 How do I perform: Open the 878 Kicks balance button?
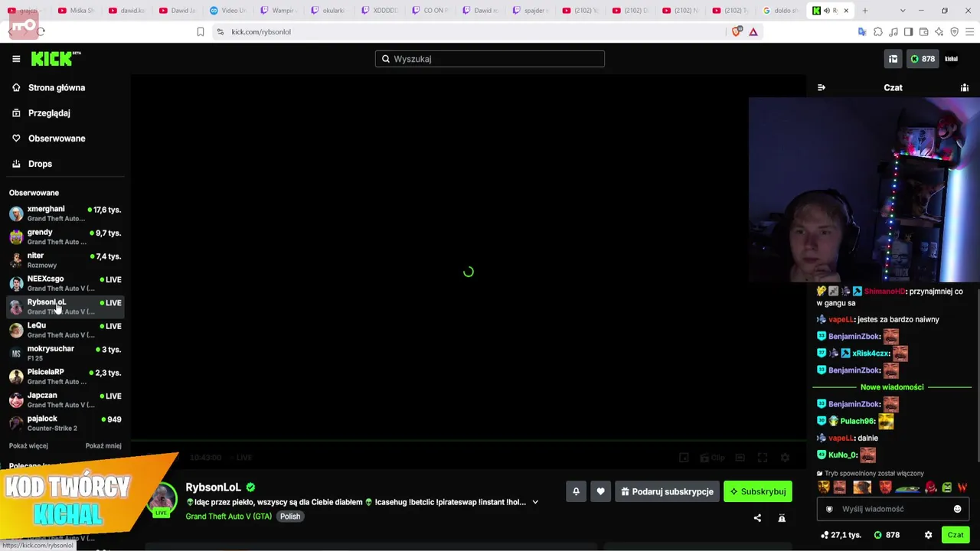point(922,59)
